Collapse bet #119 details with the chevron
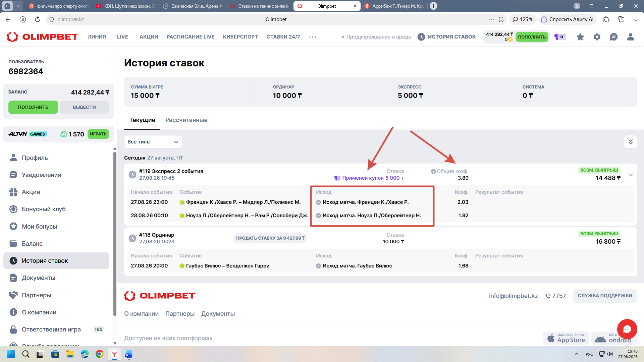The width and height of the screenshot is (644, 362). click(x=631, y=175)
